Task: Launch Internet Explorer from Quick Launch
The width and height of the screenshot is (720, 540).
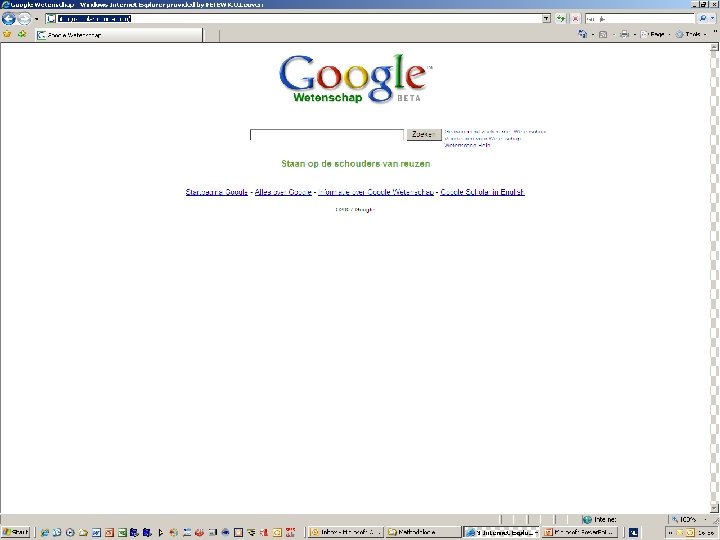Action: (45, 532)
